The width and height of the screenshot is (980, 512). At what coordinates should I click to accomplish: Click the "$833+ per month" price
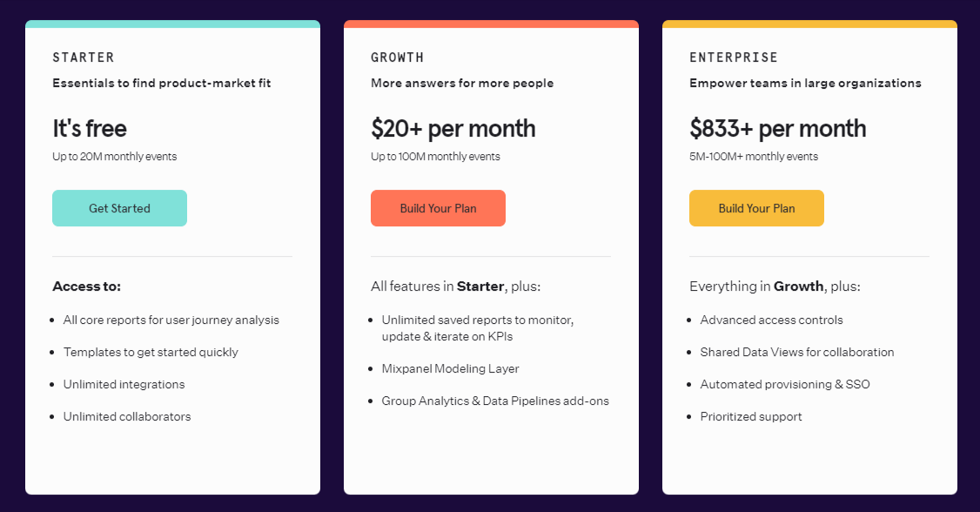pos(777,129)
